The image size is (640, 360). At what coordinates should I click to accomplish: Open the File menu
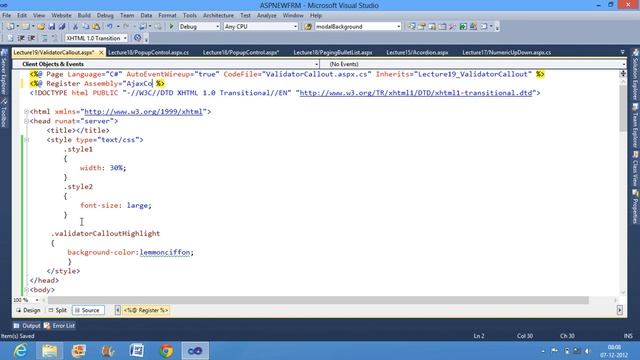(7, 15)
